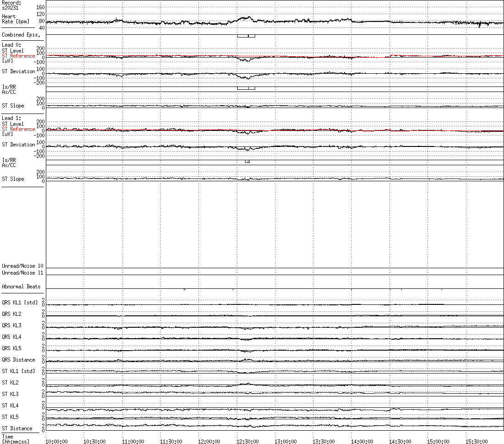Select the Heart Rate [bpm] label
The width and height of the screenshot is (504, 444).
[x=16, y=19]
